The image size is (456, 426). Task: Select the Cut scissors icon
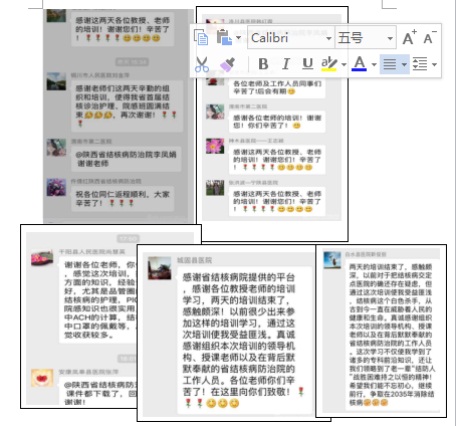(202, 64)
